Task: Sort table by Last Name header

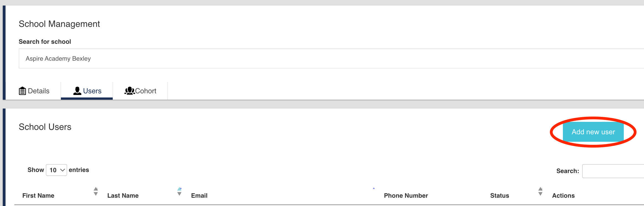Action: [x=123, y=195]
